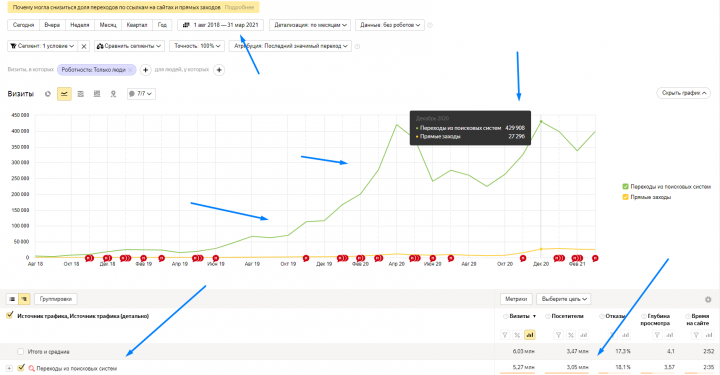Select the 'Год' period tab
The height and width of the screenshot is (375, 720).
(x=162, y=25)
